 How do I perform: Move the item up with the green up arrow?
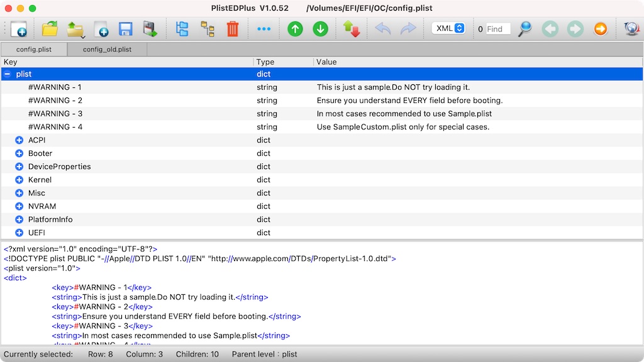pos(295,29)
